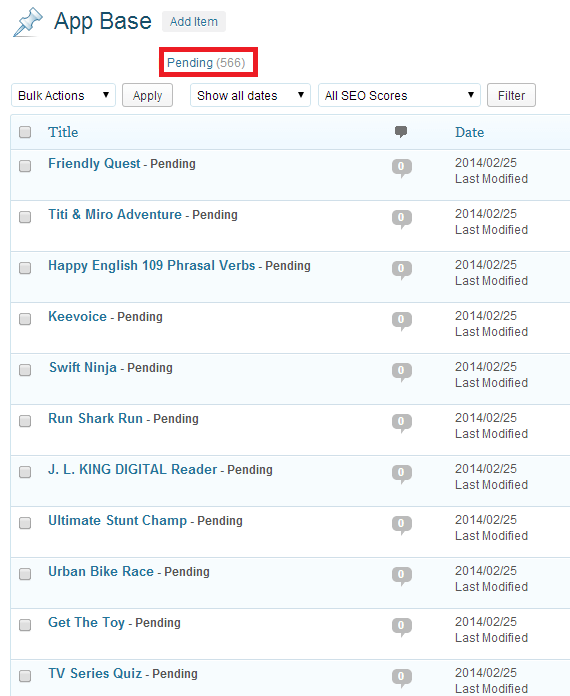Click the pushpin App Base icon
The height and width of the screenshot is (696, 570).
(x=28, y=22)
